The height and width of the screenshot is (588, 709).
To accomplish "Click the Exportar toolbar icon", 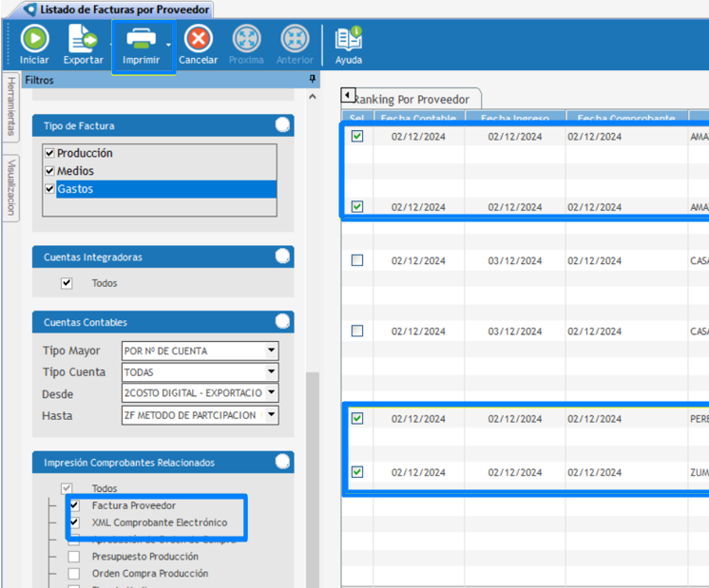I will 83,40.
